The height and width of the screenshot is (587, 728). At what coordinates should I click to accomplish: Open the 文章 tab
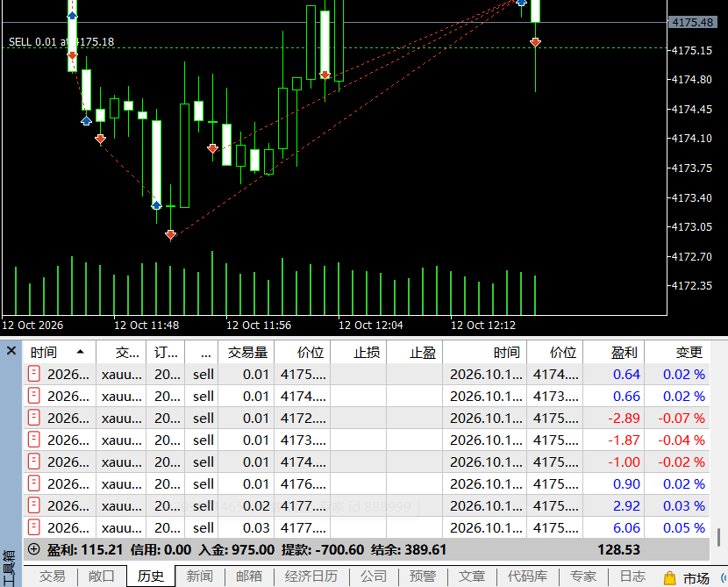472,576
